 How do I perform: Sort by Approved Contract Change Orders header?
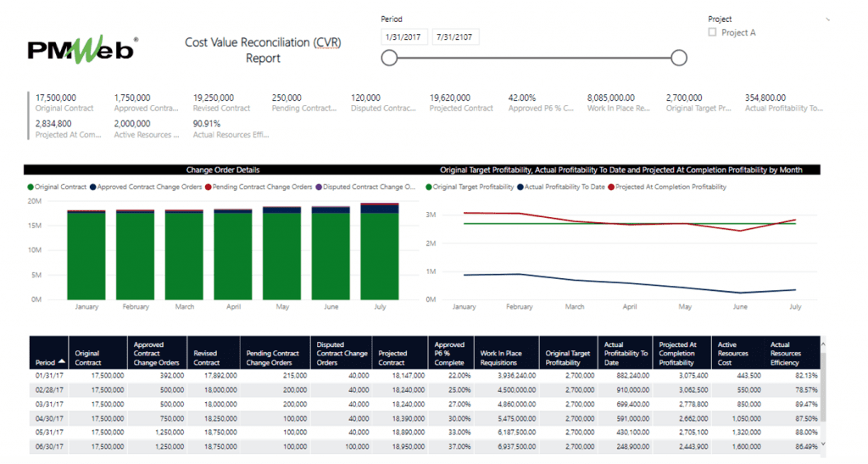point(157,352)
